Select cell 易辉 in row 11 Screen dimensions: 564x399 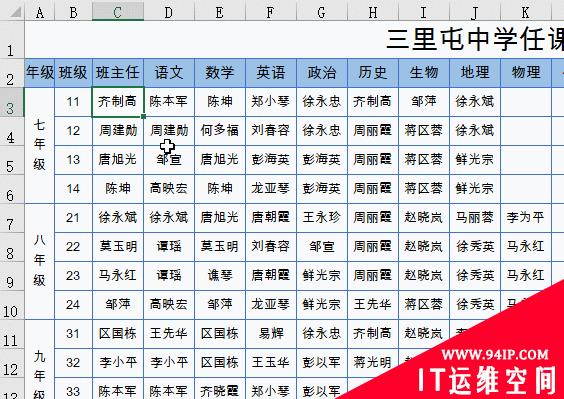(x=270, y=334)
